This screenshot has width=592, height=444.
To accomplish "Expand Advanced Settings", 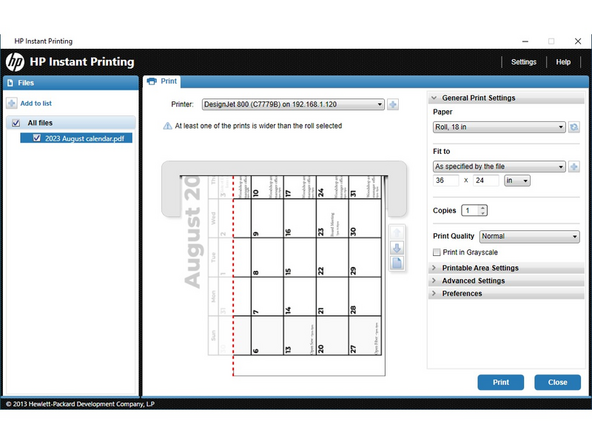I will (506, 281).
